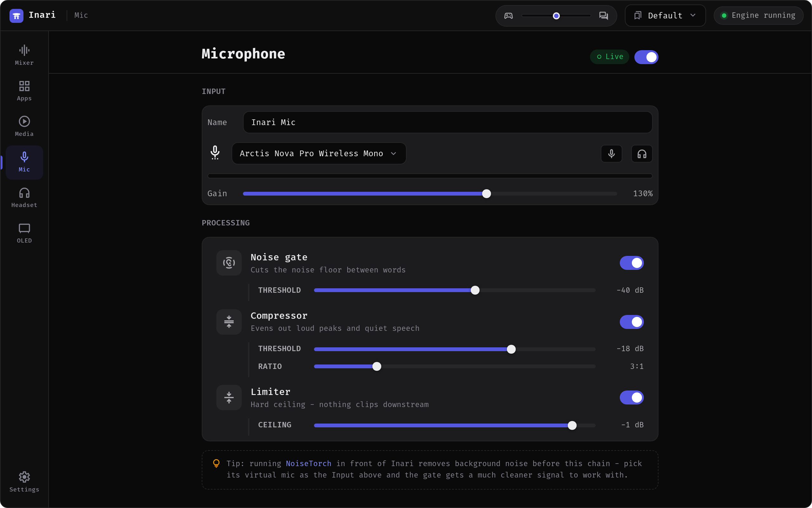Click the Mic breadcrumb label in the title bar
Viewport: 812px width, 508px height.
[81, 16]
